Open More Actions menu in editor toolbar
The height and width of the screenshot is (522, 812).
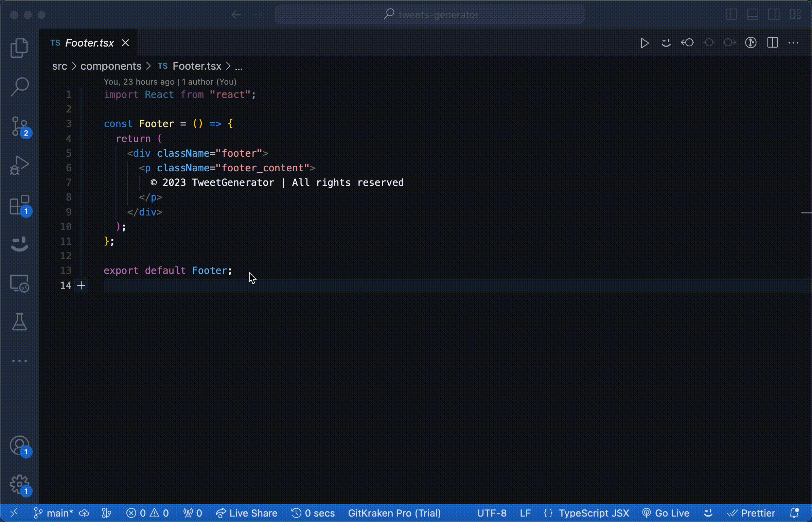(793, 43)
